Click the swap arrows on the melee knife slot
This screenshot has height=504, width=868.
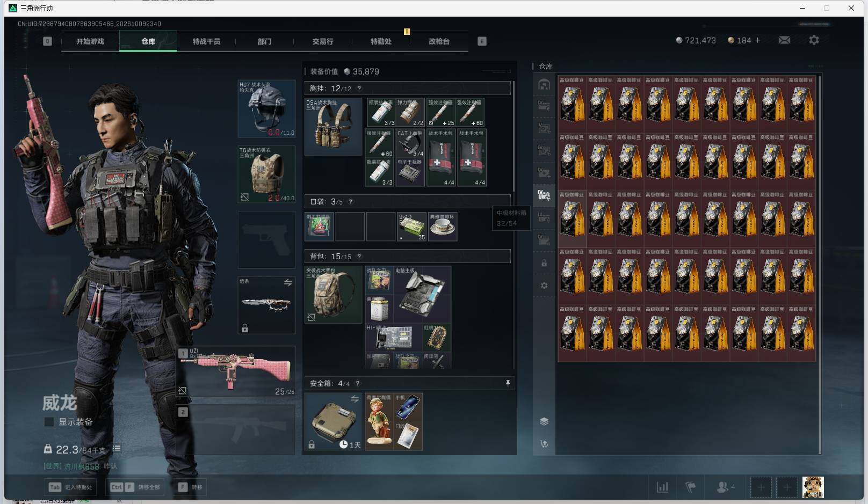pyautogui.click(x=288, y=282)
